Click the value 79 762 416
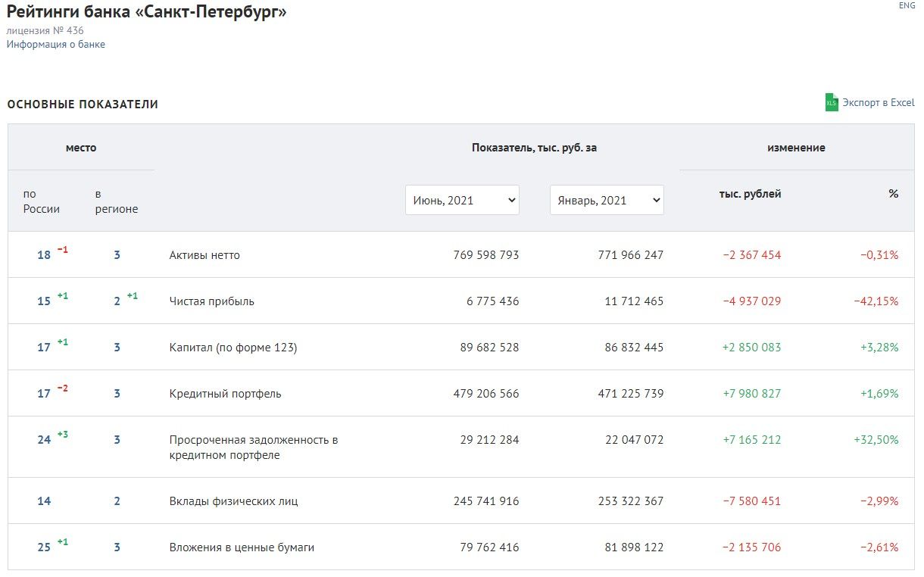The image size is (924, 577). (x=490, y=547)
